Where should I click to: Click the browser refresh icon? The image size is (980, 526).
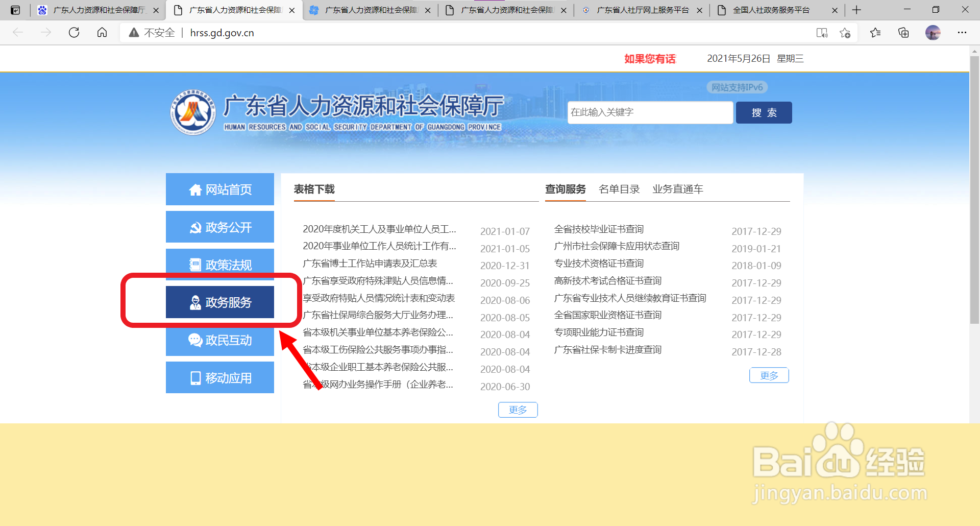(x=74, y=33)
